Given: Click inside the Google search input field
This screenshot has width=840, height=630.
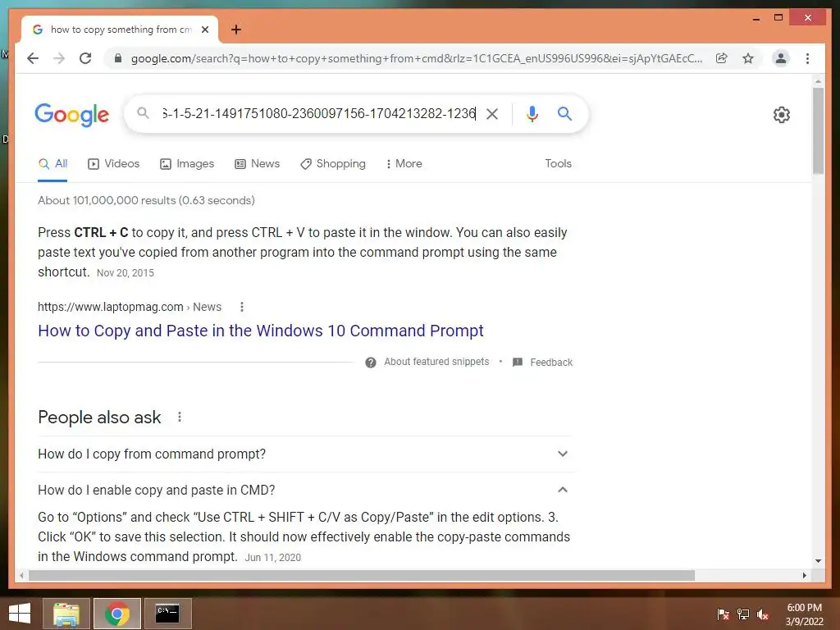Looking at the screenshot, I should click(319, 113).
